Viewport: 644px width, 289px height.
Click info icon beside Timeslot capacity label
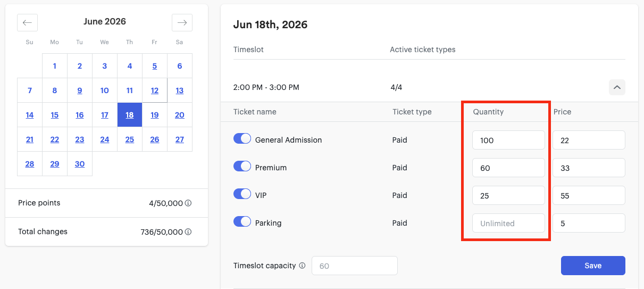[302, 266]
